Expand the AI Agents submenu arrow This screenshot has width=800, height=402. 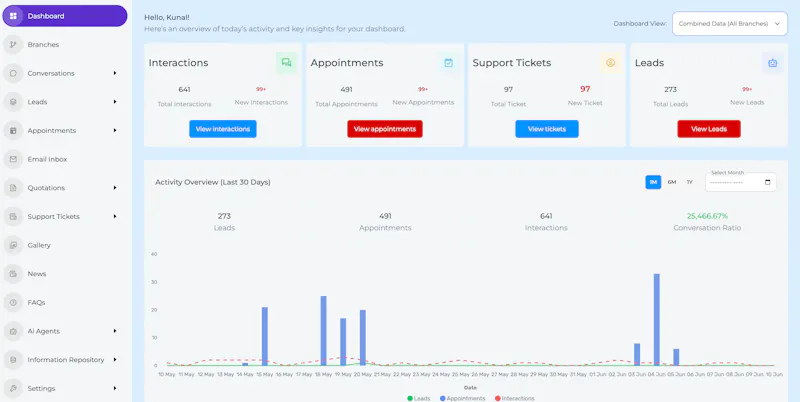115,331
